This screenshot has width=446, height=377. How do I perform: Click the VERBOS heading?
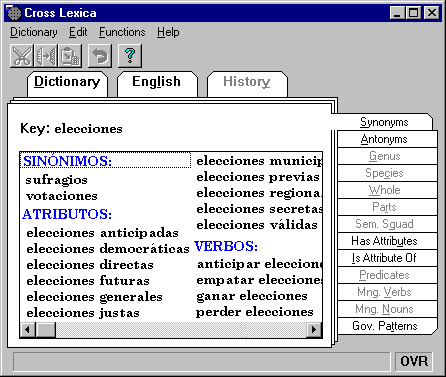(226, 246)
